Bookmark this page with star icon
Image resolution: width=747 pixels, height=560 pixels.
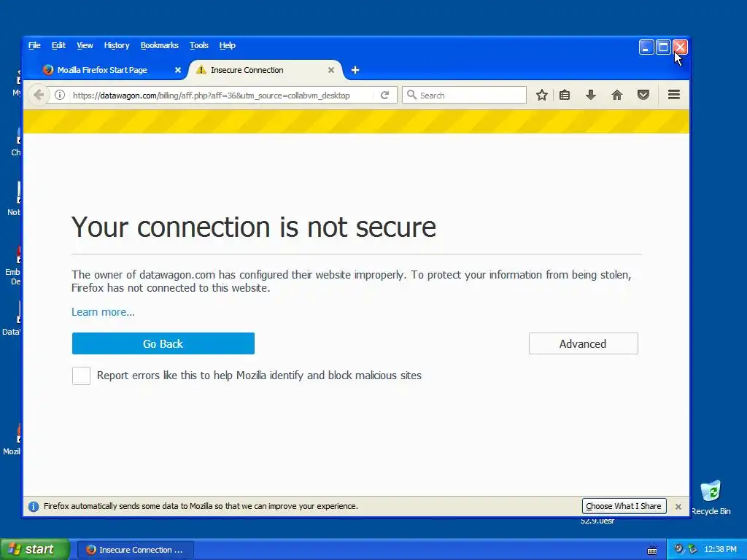[x=542, y=95]
